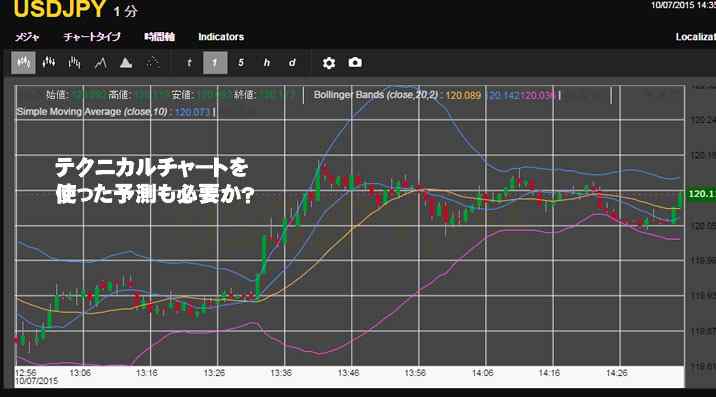Select the line chart type icon
This screenshot has width=716, height=397.
[100, 63]
